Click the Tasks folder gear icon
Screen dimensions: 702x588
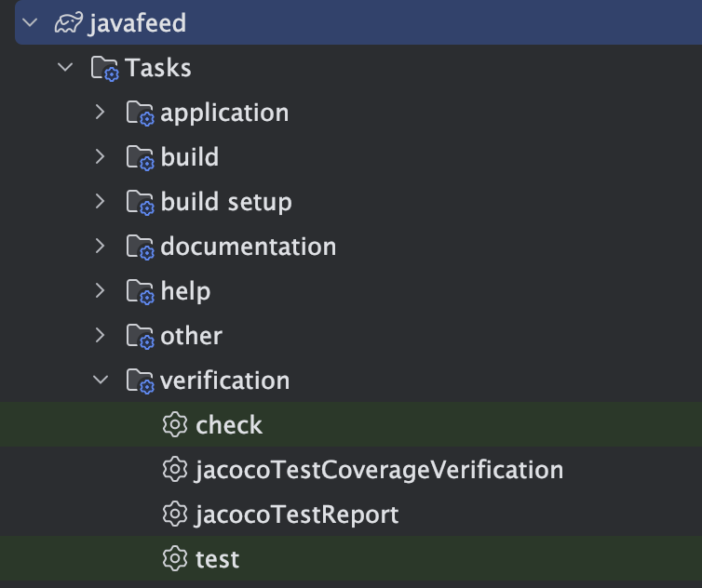point(103,68)
